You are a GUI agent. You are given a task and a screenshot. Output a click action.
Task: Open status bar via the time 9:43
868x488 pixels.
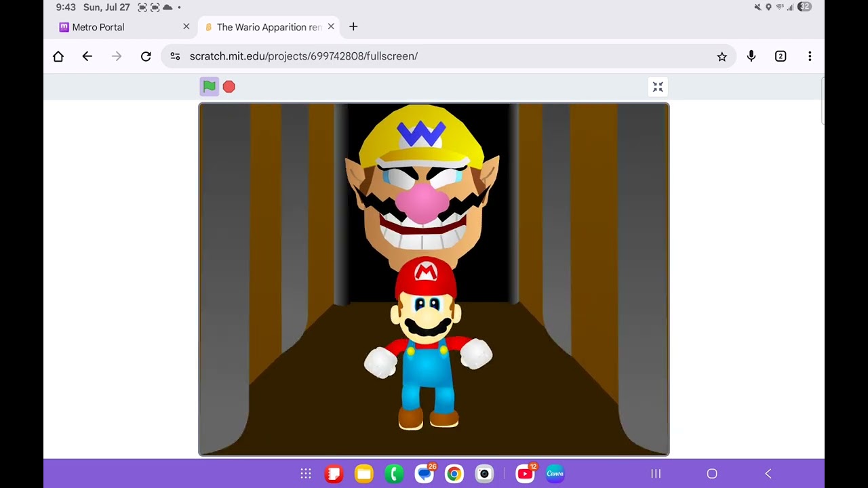pos(66,7)
